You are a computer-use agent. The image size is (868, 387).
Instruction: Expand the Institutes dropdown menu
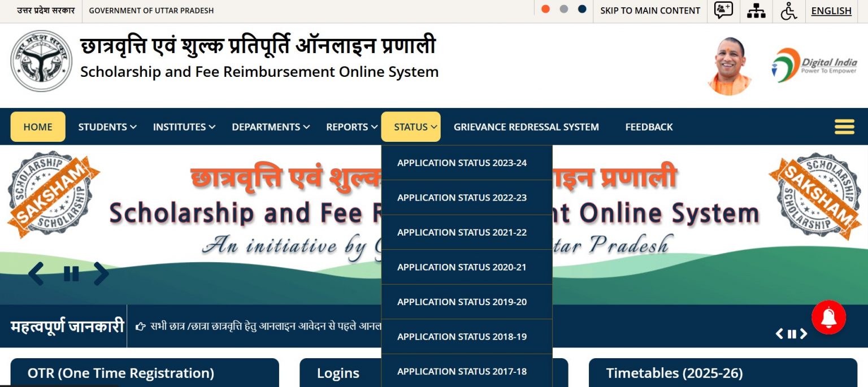coord(184,127)
